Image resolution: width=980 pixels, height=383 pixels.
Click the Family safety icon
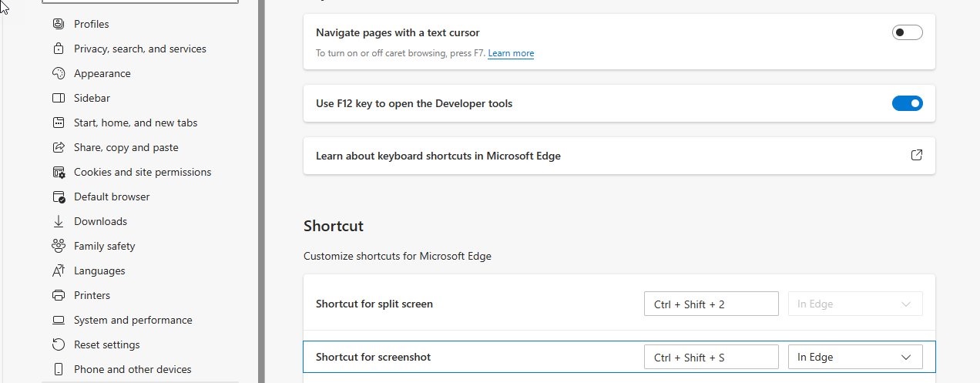58,246
